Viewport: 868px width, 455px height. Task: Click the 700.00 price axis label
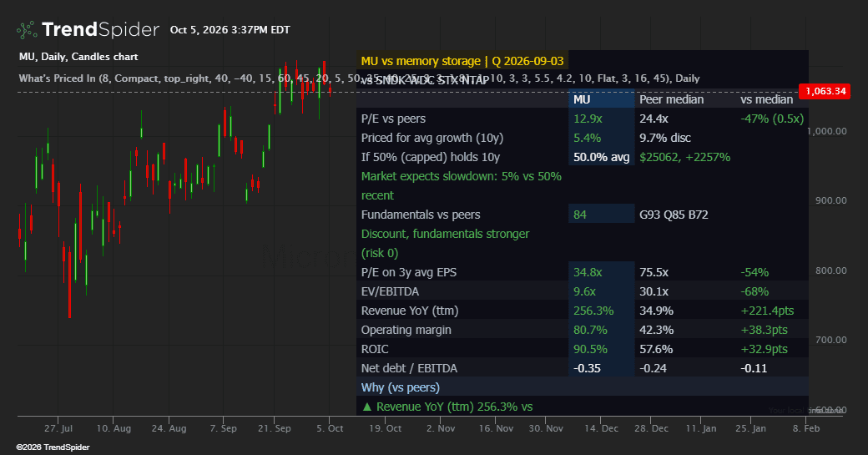pos(830,340)
